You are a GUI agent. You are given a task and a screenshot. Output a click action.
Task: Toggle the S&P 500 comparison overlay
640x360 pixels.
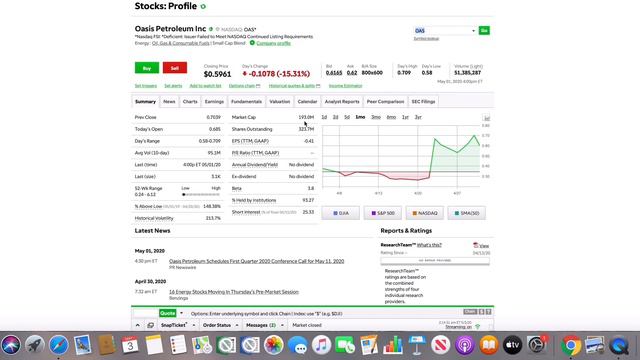(383, 213)
